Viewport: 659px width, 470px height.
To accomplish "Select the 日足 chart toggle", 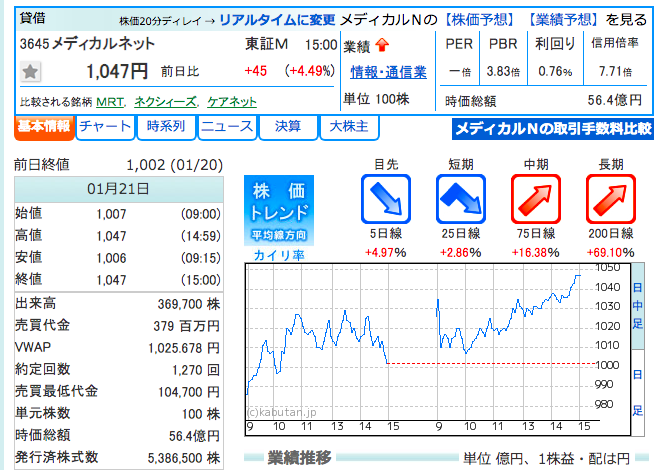I will tap(638, 392).
